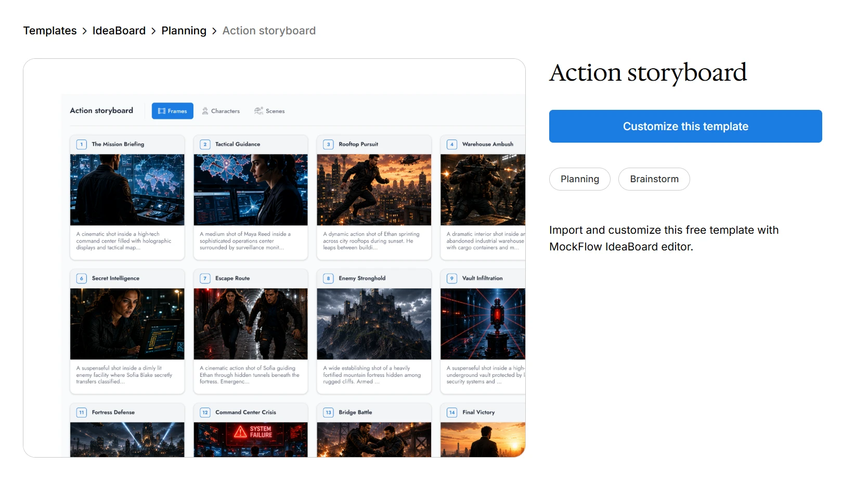Click the "Enemy Stronghold" frame title
Viewport: 868px width, 480px height.
362,279
